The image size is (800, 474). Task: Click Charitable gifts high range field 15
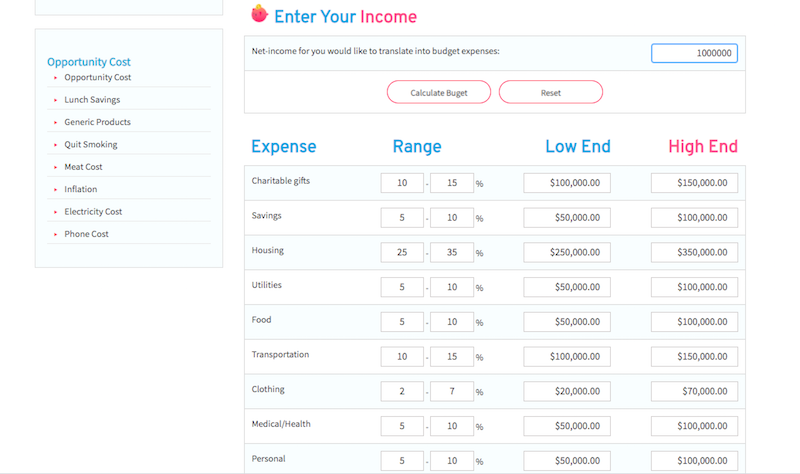(452, 183)
